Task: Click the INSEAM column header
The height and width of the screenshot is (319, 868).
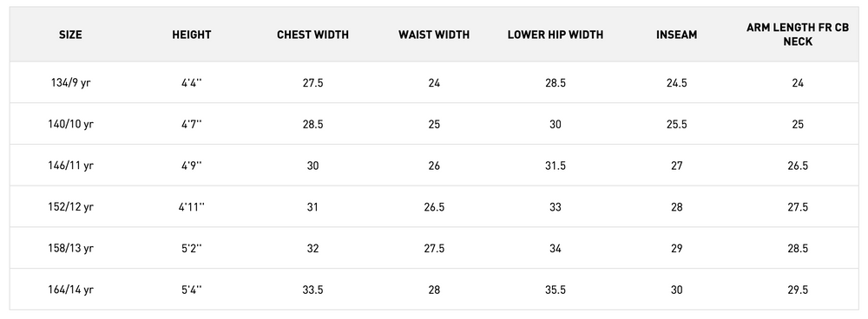Action: click(x=676, y=35)
